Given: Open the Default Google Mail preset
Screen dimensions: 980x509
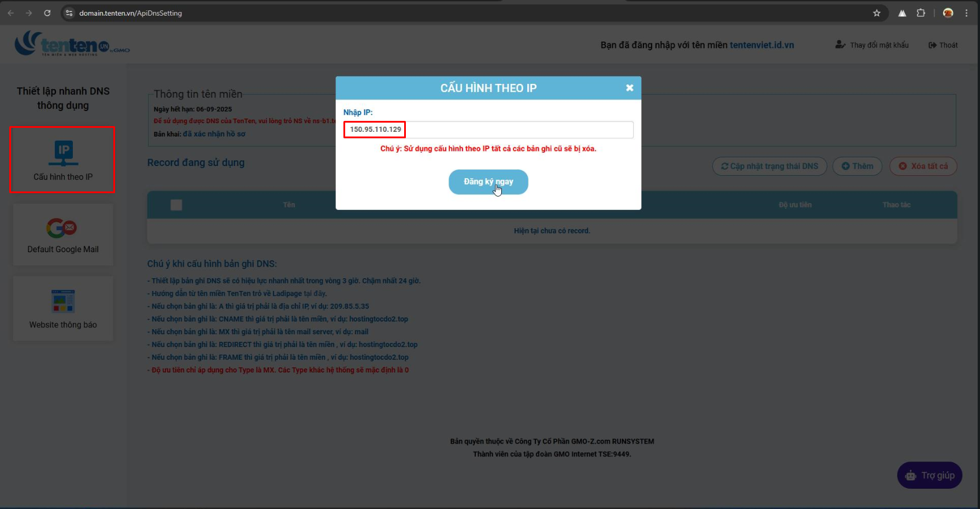Looking at the screenshot, I should 62,228.
